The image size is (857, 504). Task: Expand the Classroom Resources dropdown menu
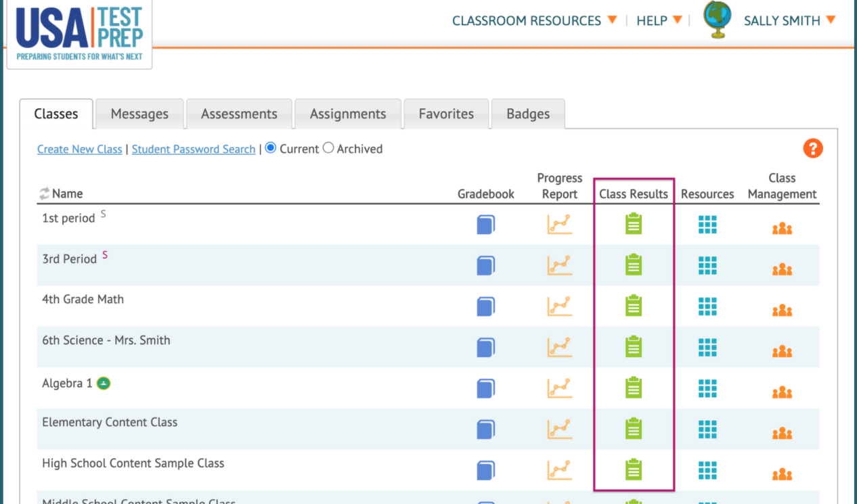pyautogui.click(x=535, y=21)
